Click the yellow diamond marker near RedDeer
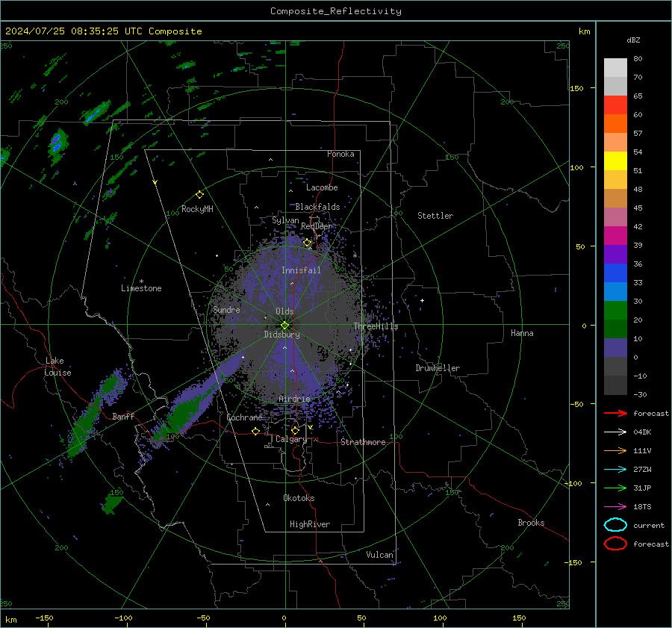The height and width of the screenshot is (628, 672). click(x=307, y=243)
